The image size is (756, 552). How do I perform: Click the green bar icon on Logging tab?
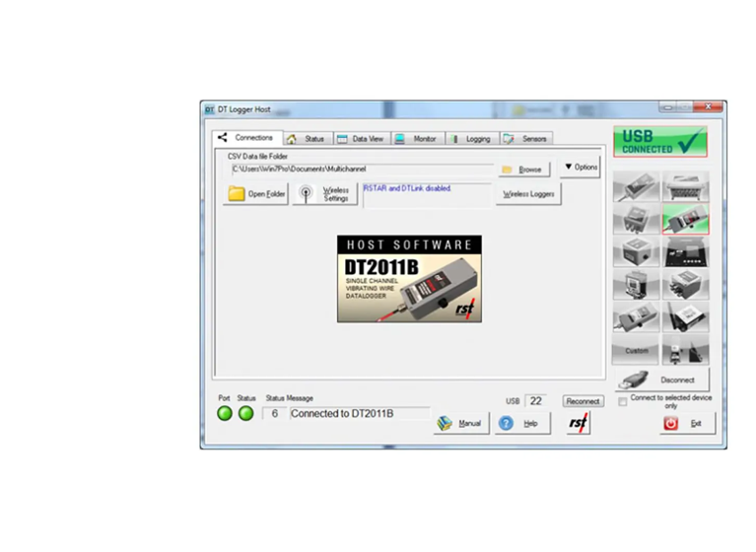coord(454,139)
